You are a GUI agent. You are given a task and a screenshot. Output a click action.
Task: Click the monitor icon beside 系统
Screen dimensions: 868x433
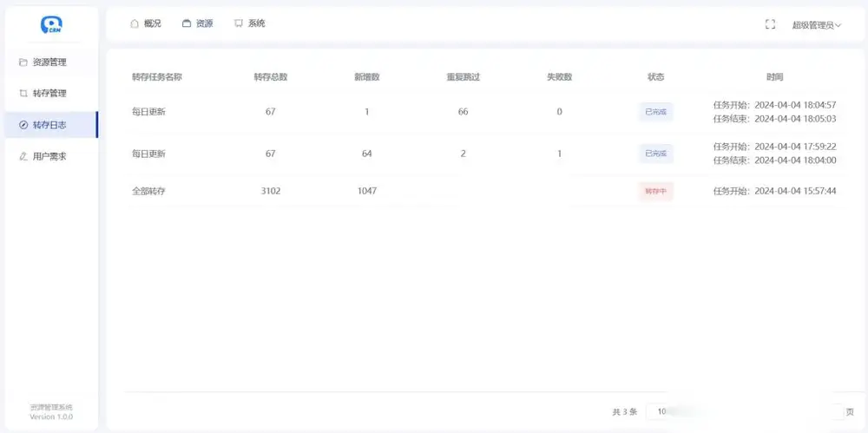[x=238, y=23]
